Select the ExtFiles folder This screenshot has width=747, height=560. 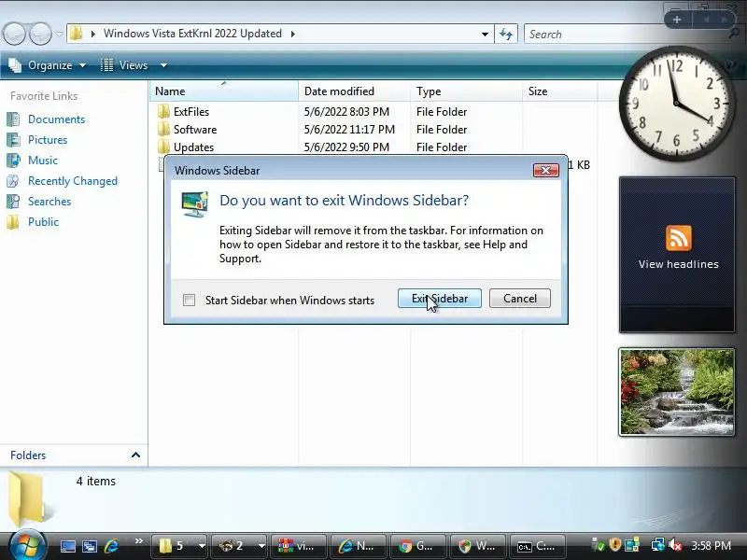pos(191,111)
